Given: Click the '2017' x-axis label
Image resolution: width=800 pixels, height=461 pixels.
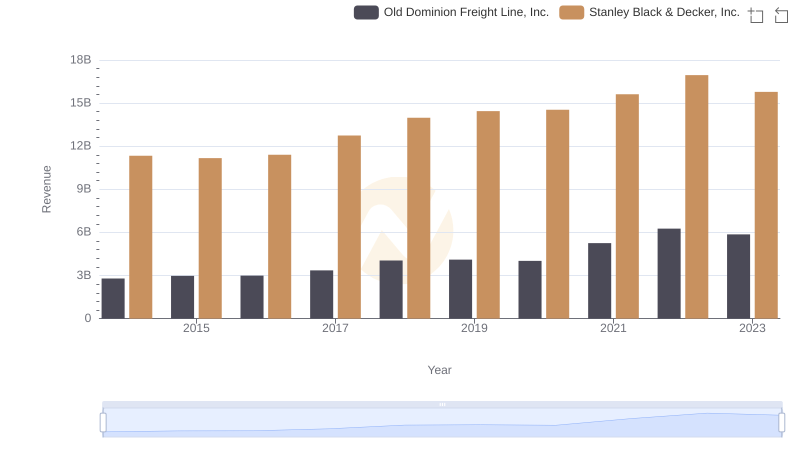Looking at the screenshot, I should (x=335, y=328).
